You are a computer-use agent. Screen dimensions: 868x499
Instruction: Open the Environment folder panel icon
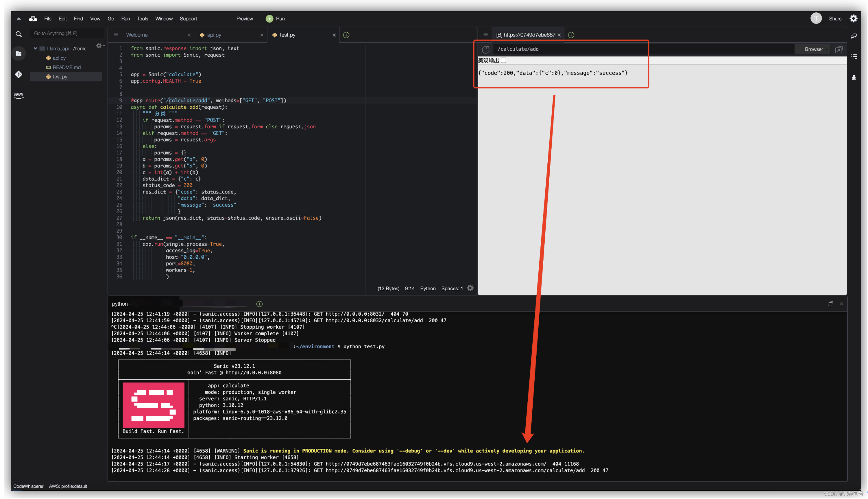pos(19,54)
